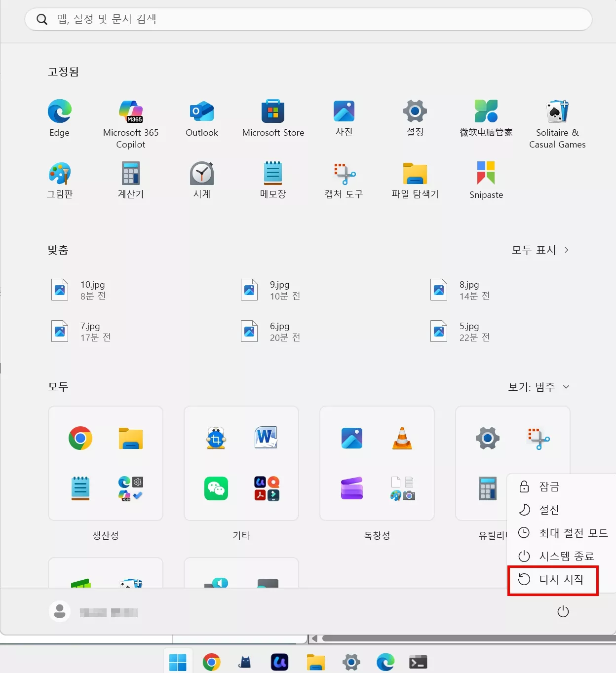Open Solitaire & Casual Games
Image resolution: width=616 pixels, height=673 pixels.
coord(557,111)
